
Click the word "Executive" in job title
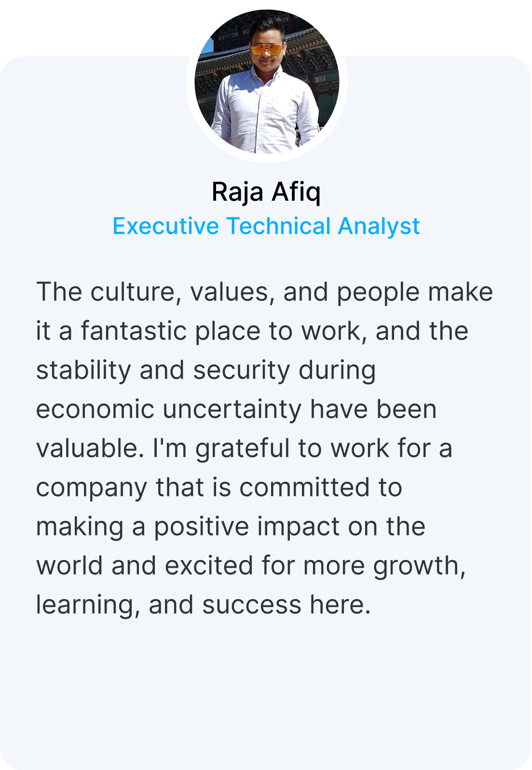click(x=165, y=226)
